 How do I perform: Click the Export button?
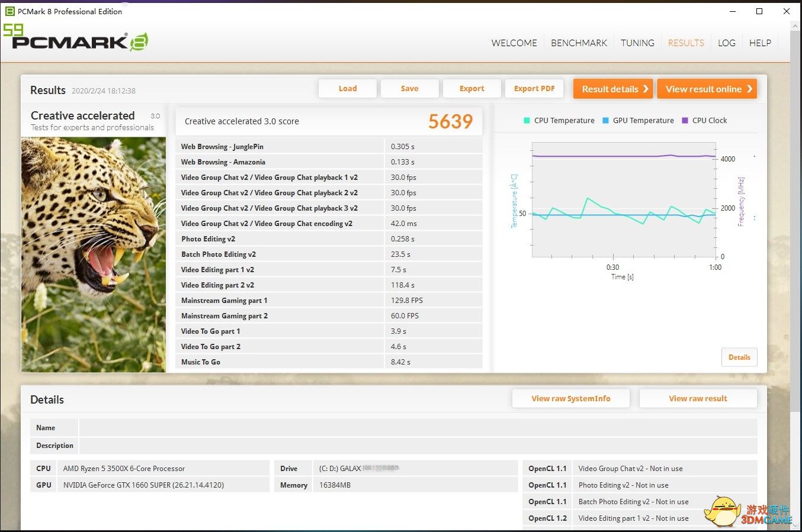click(x=471, y=88)
